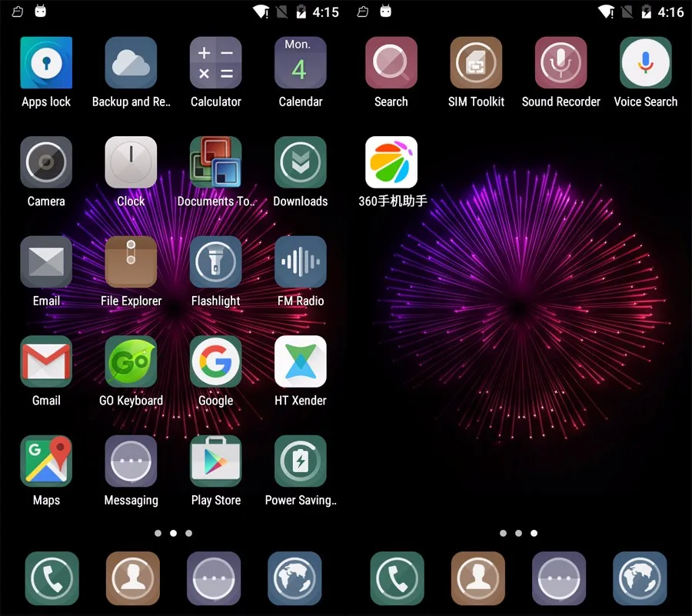Screen dimensions: 692x616
Task: Tap Android debug notification icon on right screen
Action: pyautogui.click(x=386, y=11)
